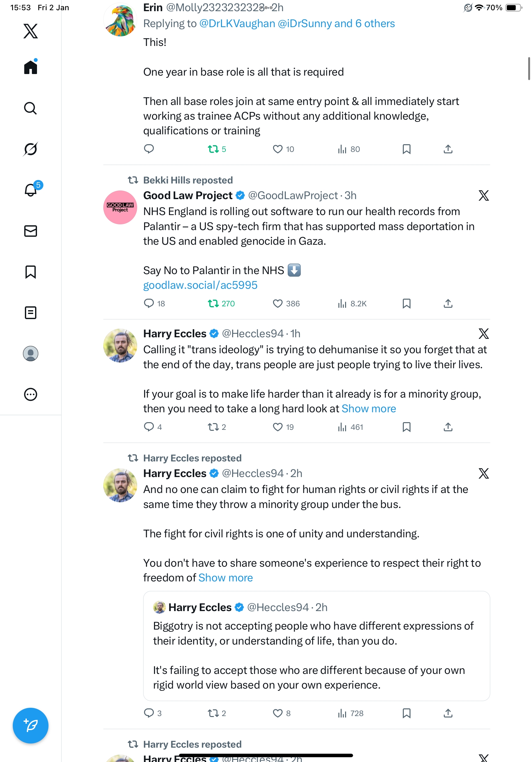Like the Good Law Project post
The image size is (532, 762).
coord(277,303)
